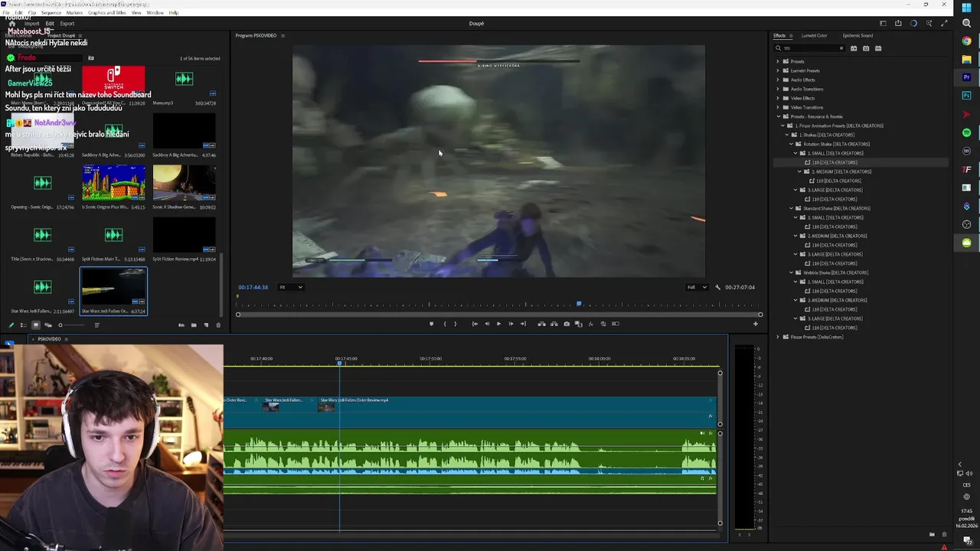Click the current timecode 00:17:44:38
This screenshot has width=980, height=551.
tap(253, 287)
